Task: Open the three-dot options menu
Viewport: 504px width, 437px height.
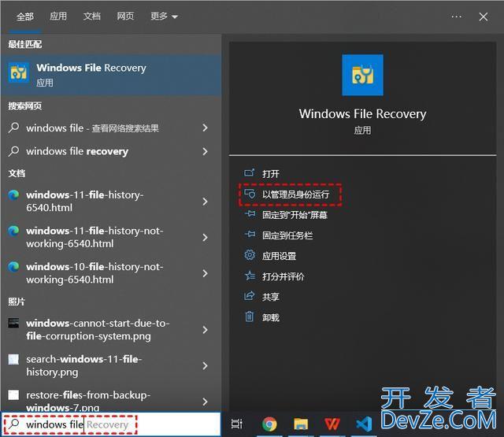Action: pos(456,17)
